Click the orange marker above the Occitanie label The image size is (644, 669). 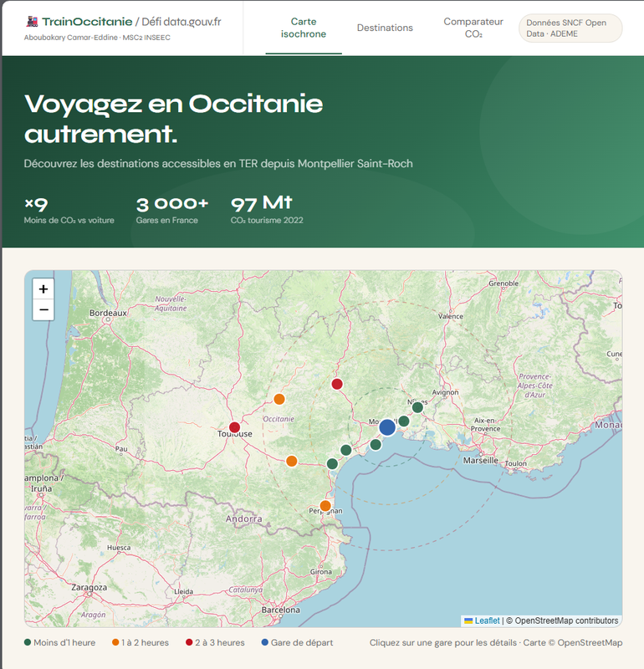tap(279, 399)
